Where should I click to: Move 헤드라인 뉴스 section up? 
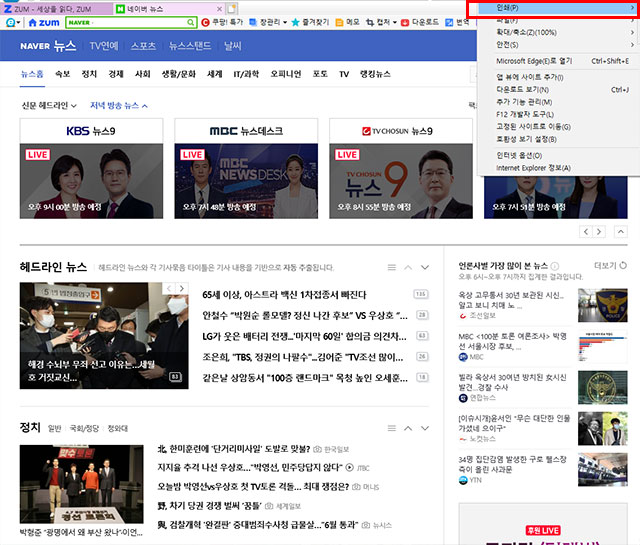coord(408,267)
